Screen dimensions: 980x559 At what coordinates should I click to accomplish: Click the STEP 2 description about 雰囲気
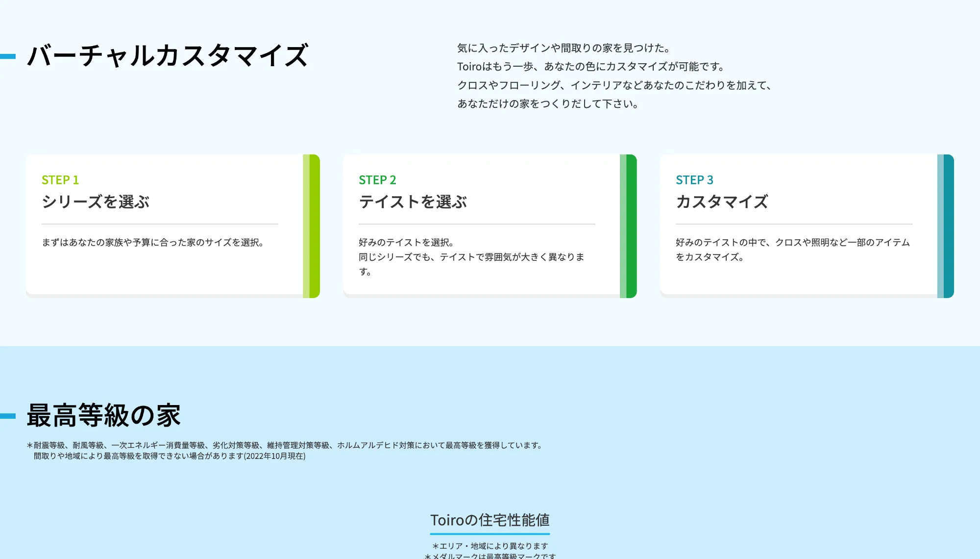[x=471, y=257]
